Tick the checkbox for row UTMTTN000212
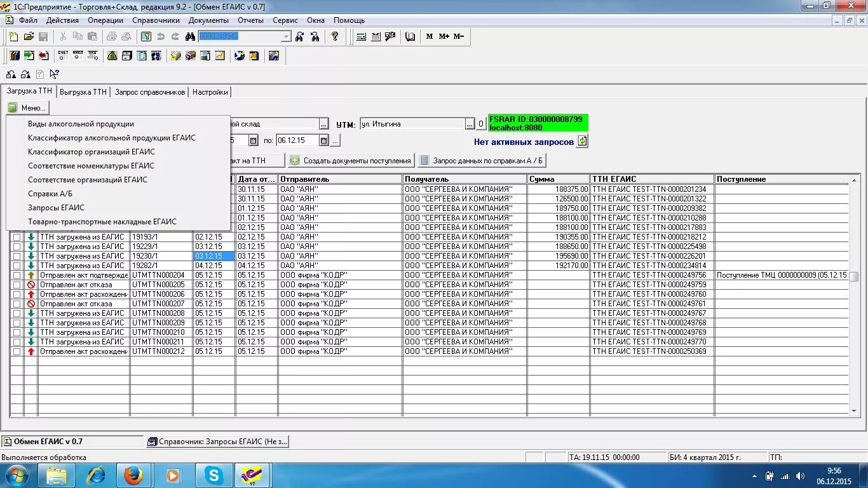The width and height of the screenshot is (868, 488). pyautogui.click(x=17, y=351)
